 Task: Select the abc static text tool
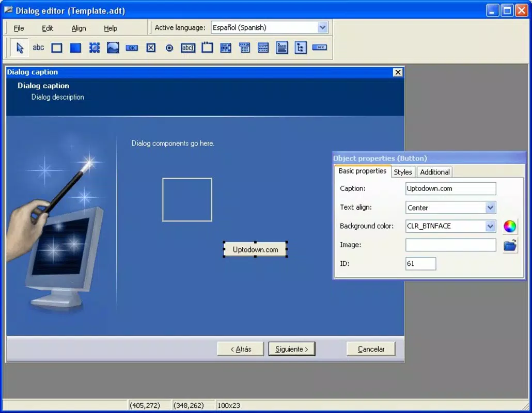click(x=38, y=47)
